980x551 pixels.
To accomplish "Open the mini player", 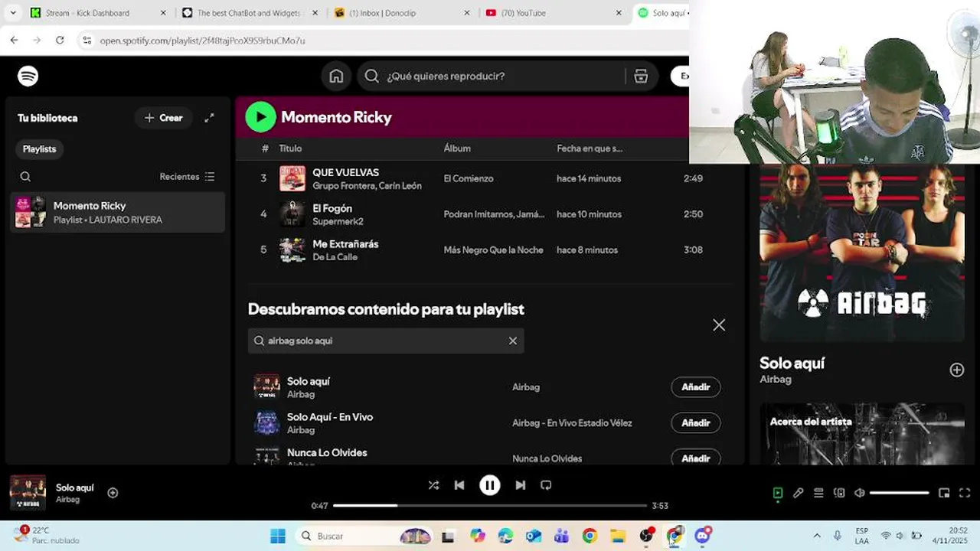I will point(944,493).
